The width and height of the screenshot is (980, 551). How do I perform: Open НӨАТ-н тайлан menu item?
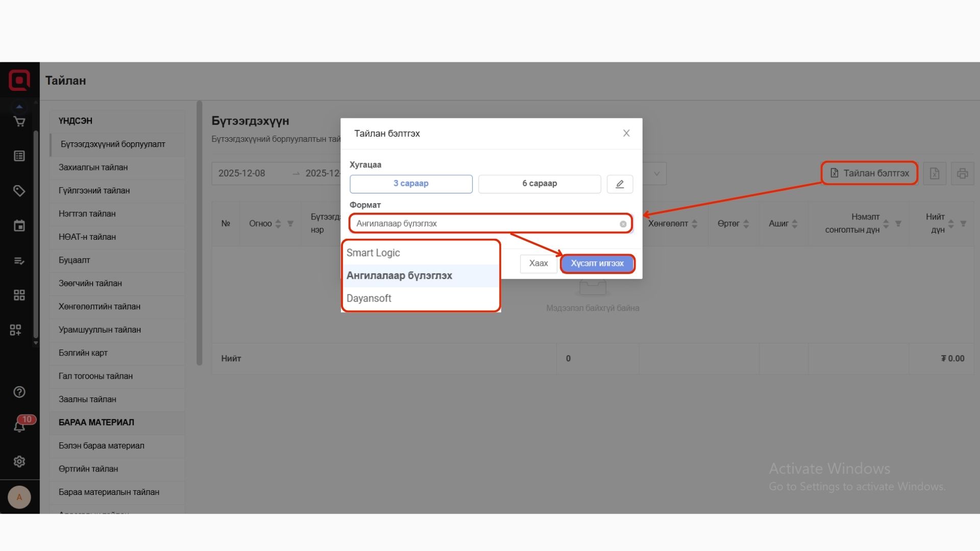(x=87, y=237)
